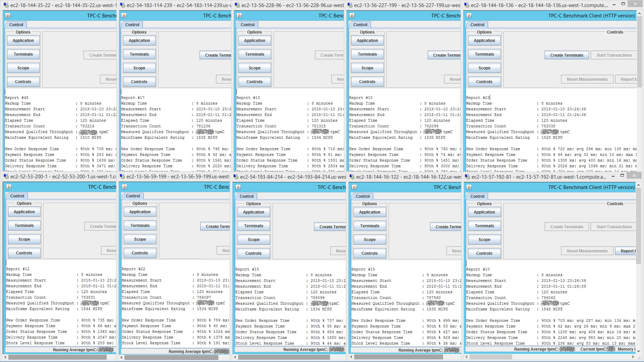Click 'Report #22' text in ec2-13-56-59-199 window
Viewport: 644px width, 362px height.
[133, 269]
